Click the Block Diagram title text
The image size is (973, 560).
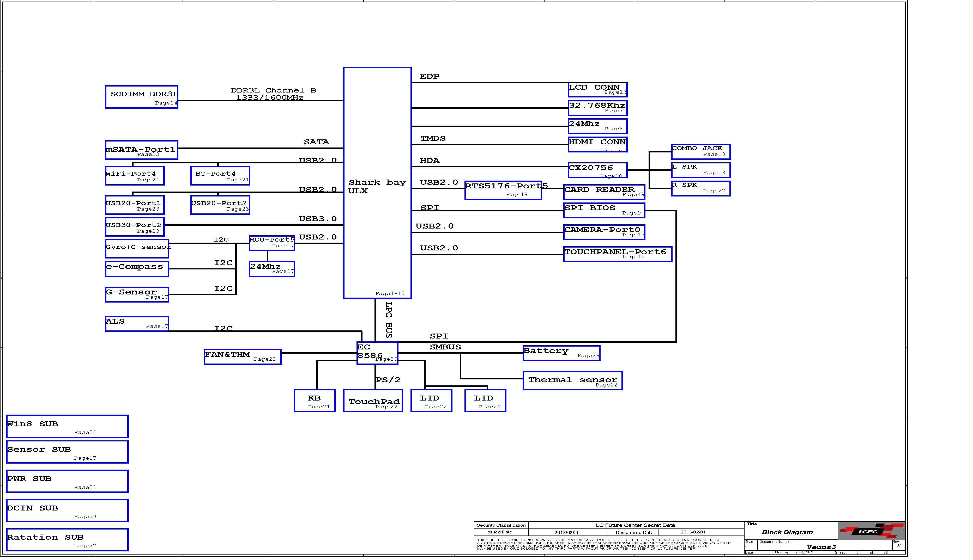787,532
